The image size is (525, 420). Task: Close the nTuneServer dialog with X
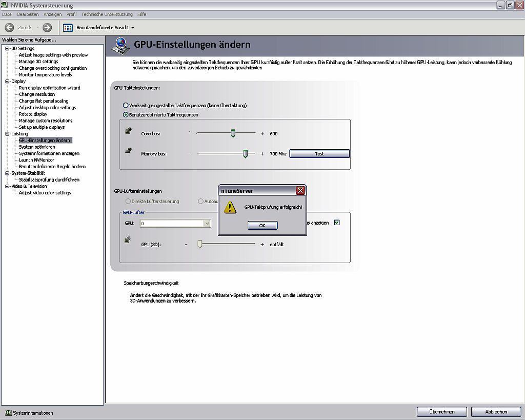click(x=300, y=191)
